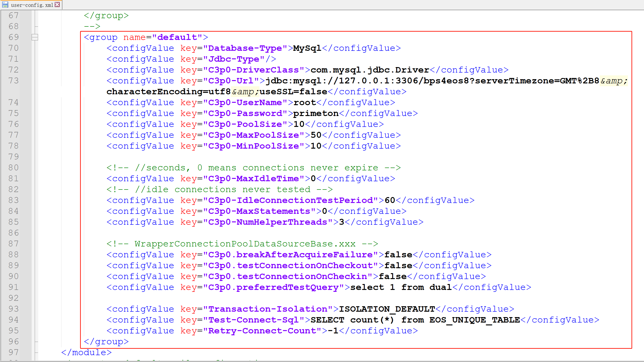Click the 'select 1 from dual' query text
This screenshot has height=362, width=644.
pos(401,287)
